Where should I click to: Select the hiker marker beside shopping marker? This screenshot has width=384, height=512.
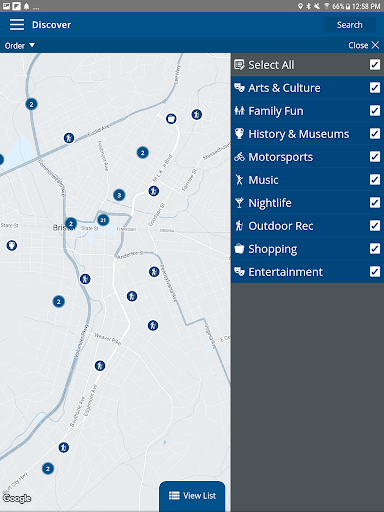197,115
